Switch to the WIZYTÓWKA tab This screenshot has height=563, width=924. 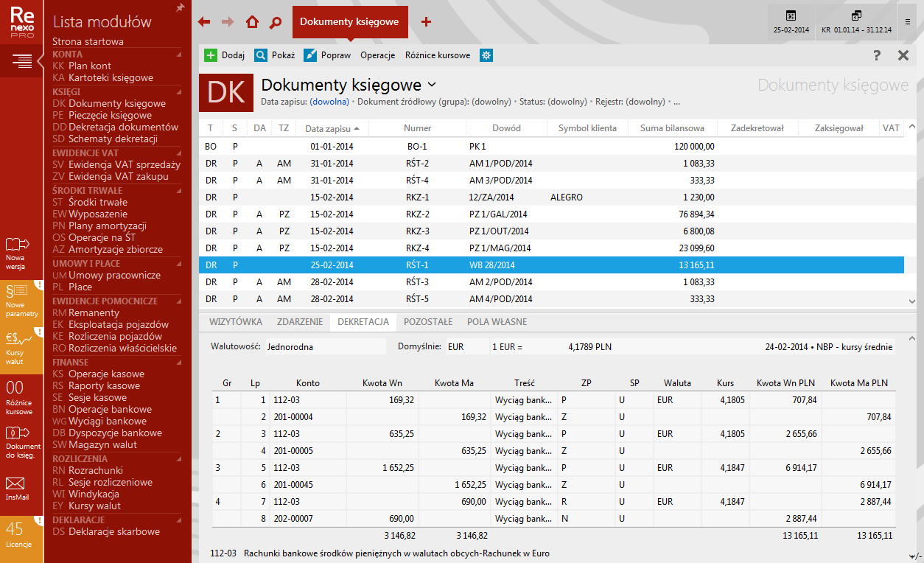pyautogui.click(x=236, y=322)
